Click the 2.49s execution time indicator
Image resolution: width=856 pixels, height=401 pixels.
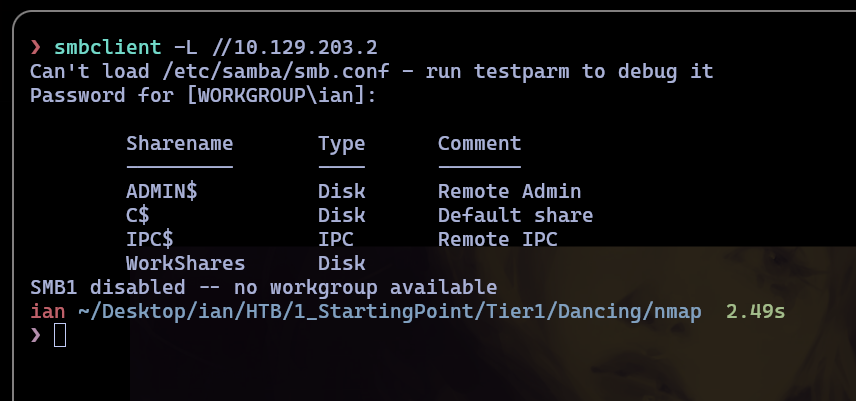756,312
